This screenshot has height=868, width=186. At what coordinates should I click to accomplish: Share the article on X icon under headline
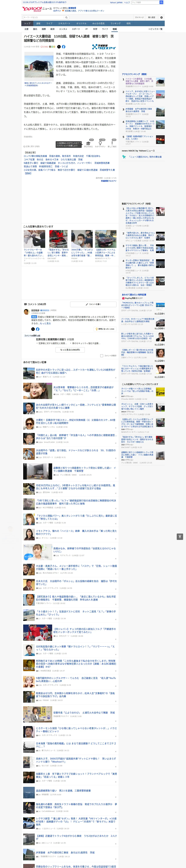(x=59, y=47)
